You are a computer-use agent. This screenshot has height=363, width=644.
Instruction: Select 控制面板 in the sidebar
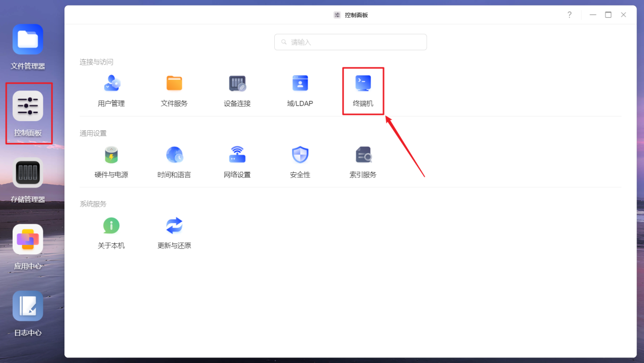28,106
